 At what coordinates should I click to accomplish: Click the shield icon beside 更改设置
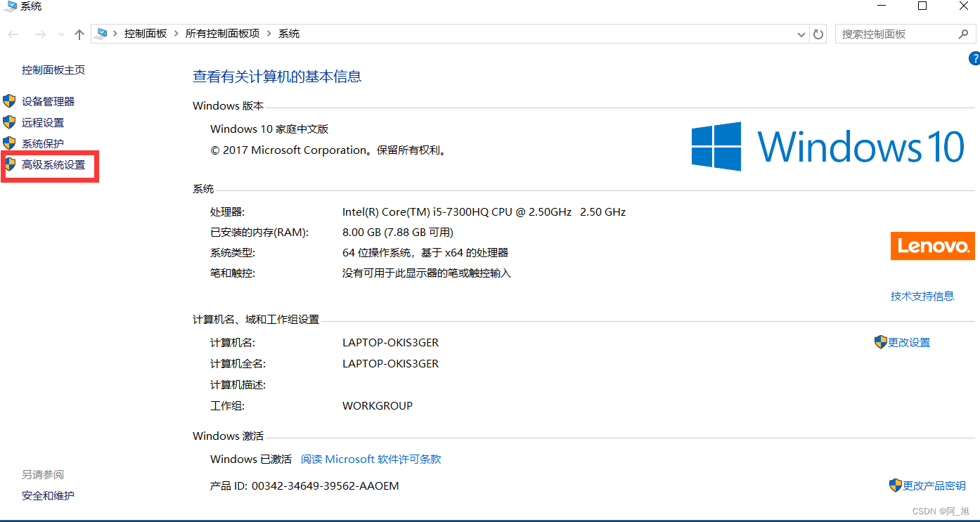pos(881,342)
